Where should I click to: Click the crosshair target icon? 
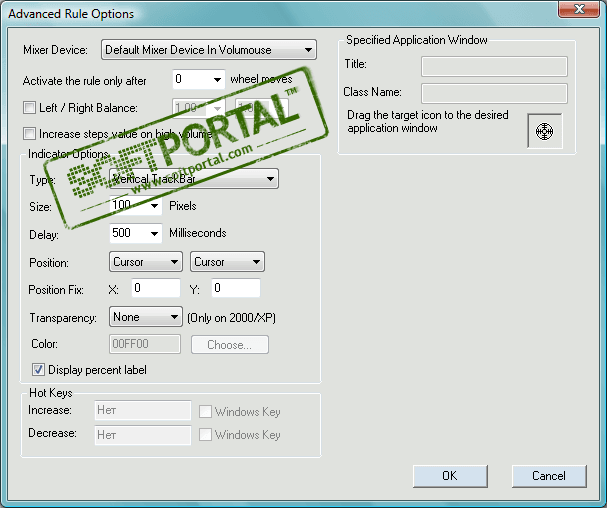pos(544,131)
